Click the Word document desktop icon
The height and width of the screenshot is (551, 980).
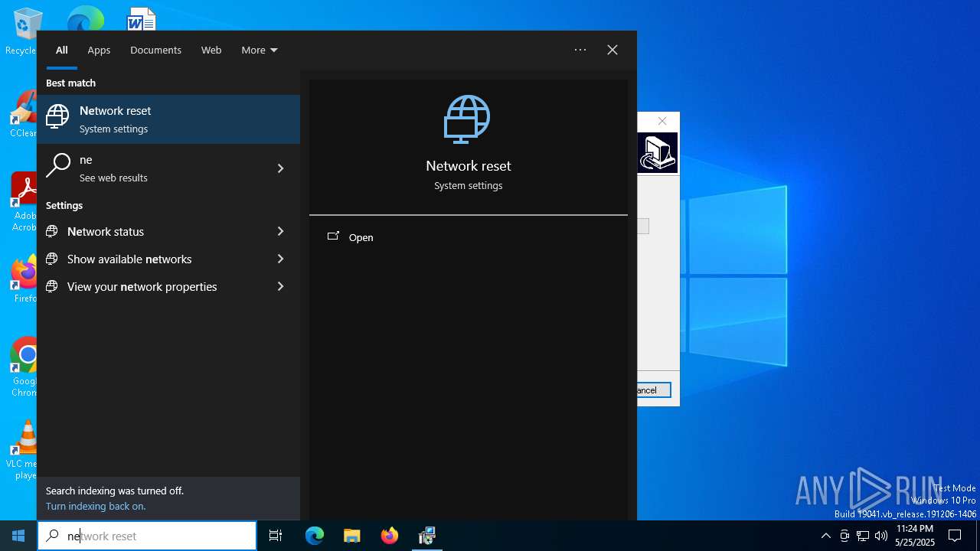tap(141, 18)
